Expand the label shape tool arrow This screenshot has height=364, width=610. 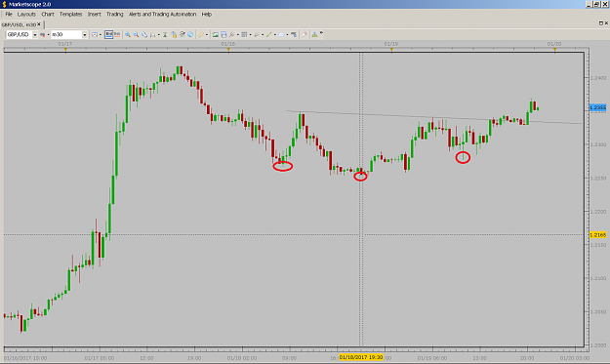[x=287, y=34]
